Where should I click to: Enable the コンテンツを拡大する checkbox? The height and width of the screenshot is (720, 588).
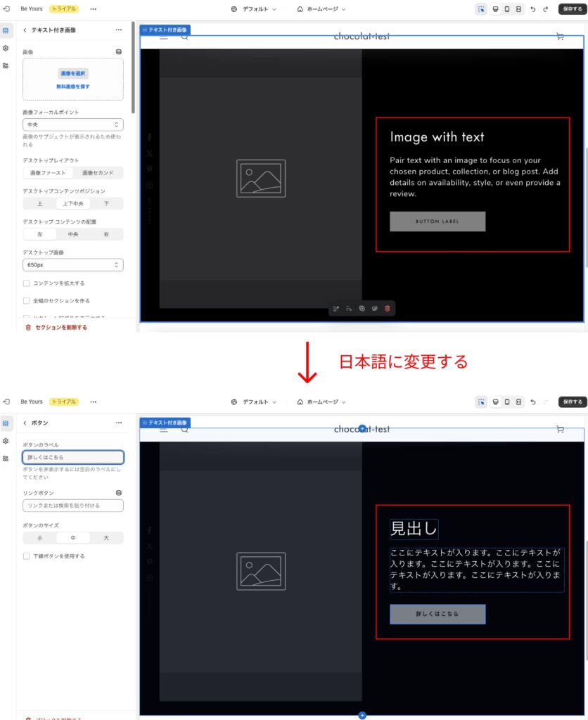click(27, 283)
